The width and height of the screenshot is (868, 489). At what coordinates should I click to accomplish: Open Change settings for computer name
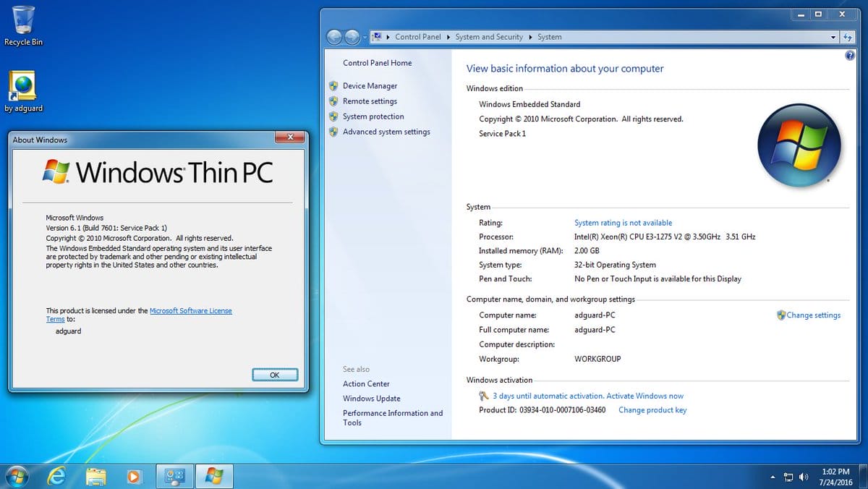click(814, 315)
